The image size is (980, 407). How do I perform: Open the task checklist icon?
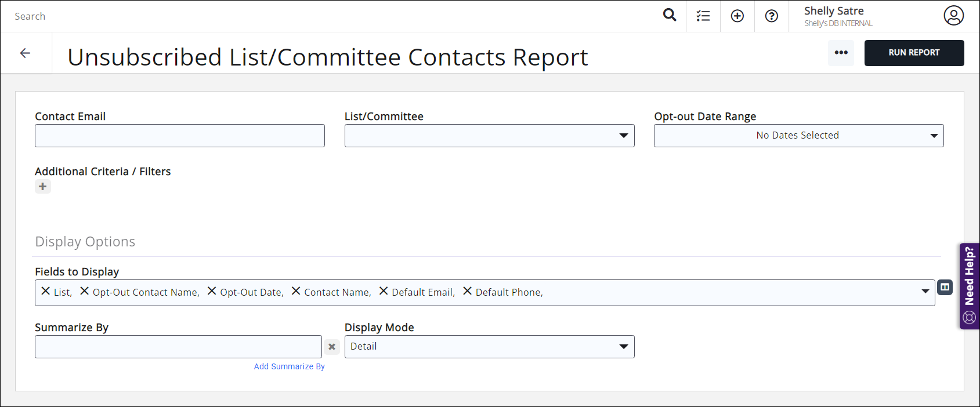pos(703,16)
